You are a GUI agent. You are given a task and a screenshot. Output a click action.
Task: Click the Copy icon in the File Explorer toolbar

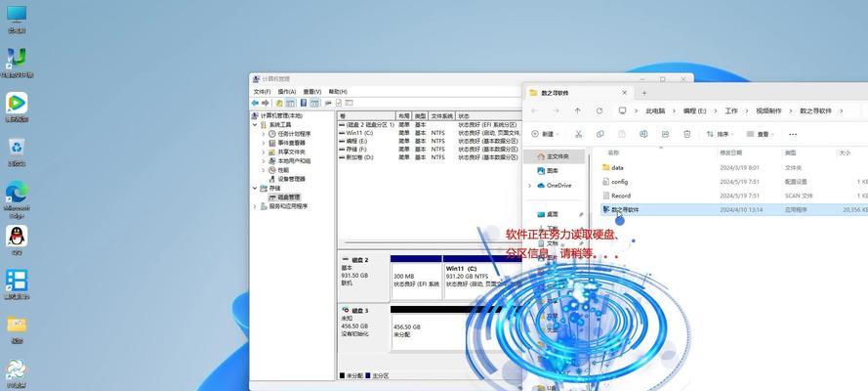[600, 134]
